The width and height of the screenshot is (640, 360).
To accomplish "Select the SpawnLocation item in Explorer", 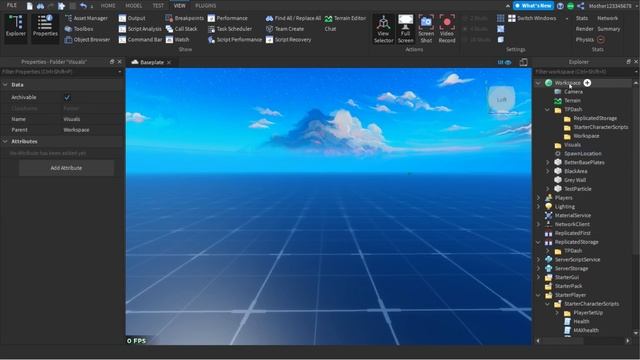I will tap(582, 153).
